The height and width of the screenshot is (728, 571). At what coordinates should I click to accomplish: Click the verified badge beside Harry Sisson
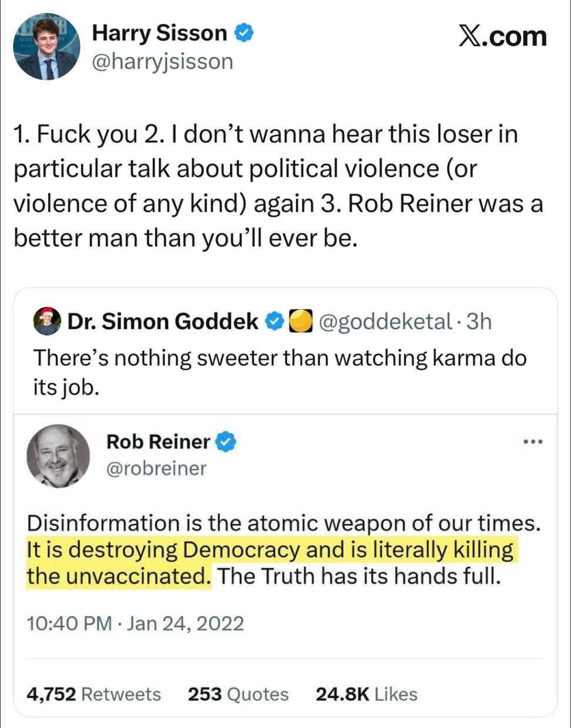tap(245, 33)
